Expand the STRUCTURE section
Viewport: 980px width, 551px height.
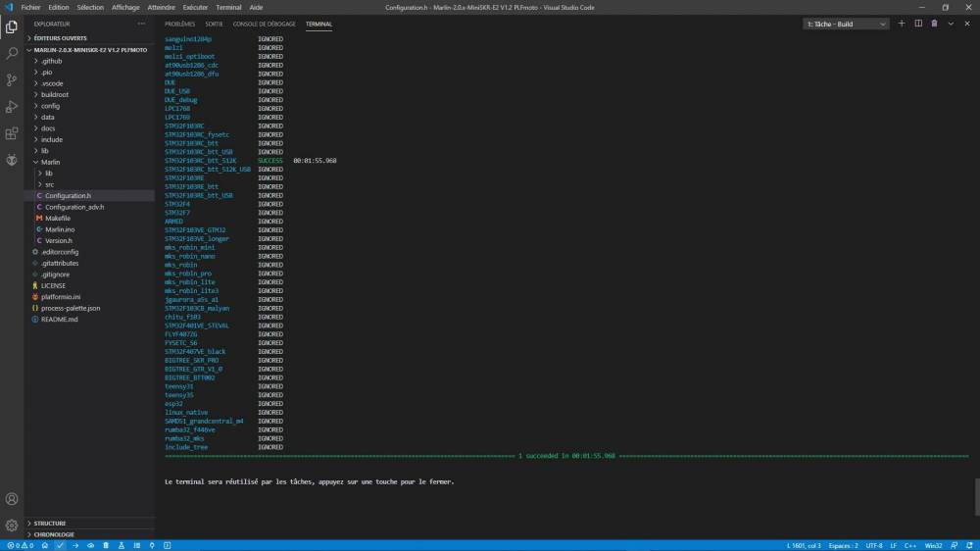pyautogui.click(x=89, y=523)
